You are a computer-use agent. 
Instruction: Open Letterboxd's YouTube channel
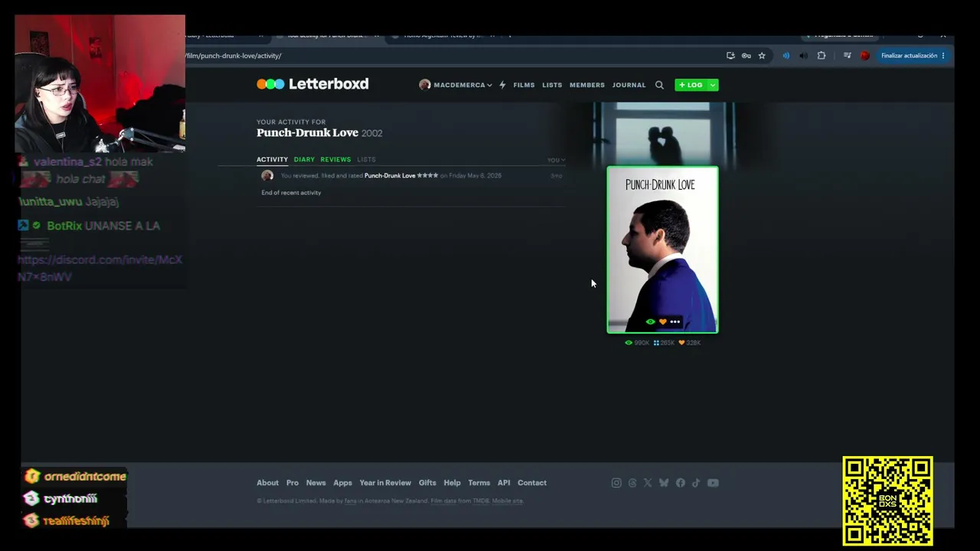point(713,483)
